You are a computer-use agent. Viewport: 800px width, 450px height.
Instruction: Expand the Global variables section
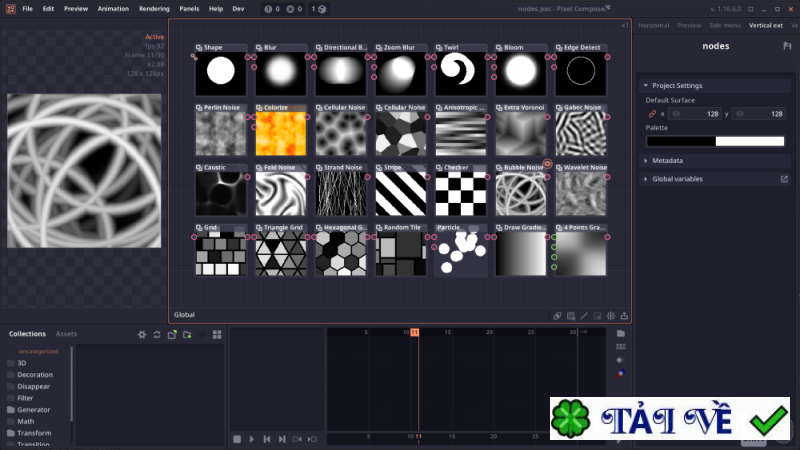pyautogui.click(x=677, y=179)
